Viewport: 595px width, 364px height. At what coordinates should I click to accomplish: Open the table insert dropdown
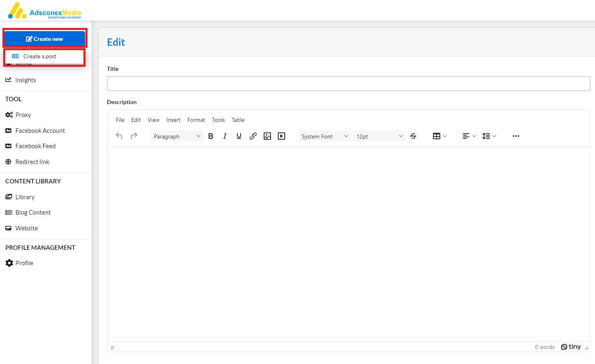coord(439,136)
